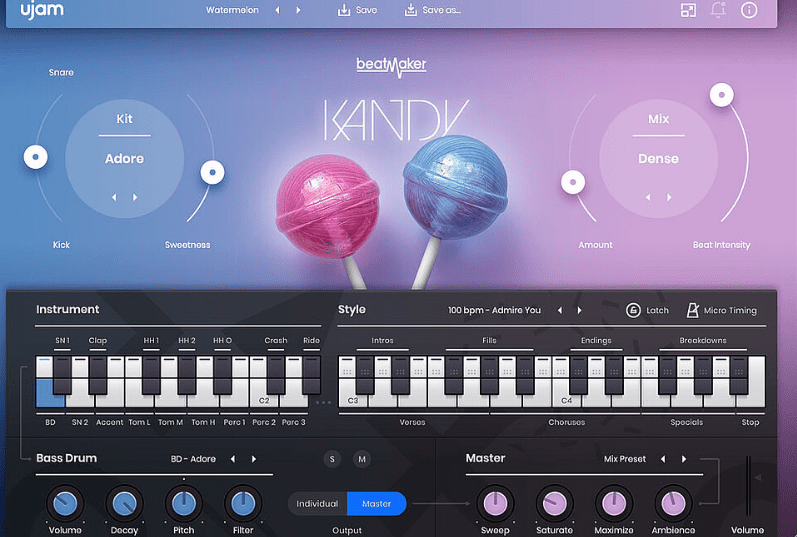
Task: Click the Crash black key
Action: (276, 375)
